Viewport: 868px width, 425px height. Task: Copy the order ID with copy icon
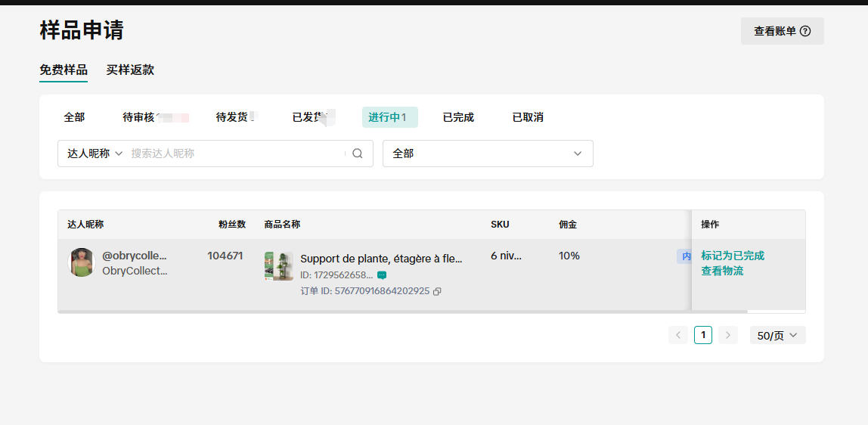437,291
